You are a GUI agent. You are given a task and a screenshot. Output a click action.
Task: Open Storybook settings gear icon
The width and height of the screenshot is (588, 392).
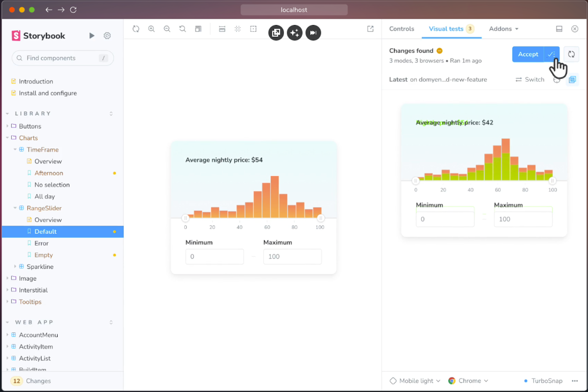107,36
